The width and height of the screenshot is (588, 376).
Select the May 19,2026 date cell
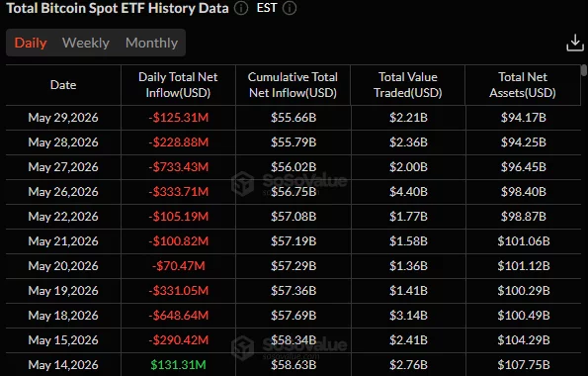point(63,291)
